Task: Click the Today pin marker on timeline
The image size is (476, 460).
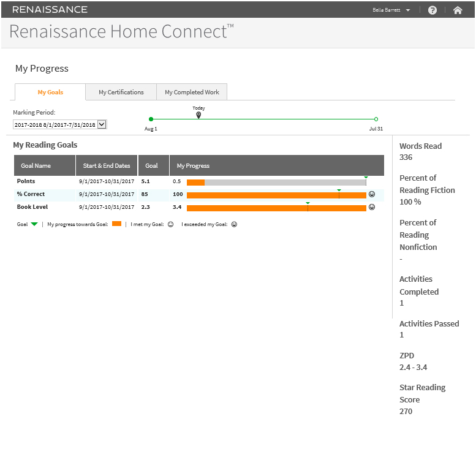Action: (x=198, y=115)
